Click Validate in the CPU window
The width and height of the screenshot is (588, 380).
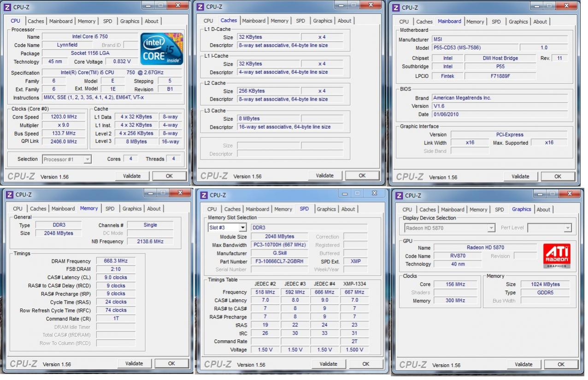(x=132, y=176)
